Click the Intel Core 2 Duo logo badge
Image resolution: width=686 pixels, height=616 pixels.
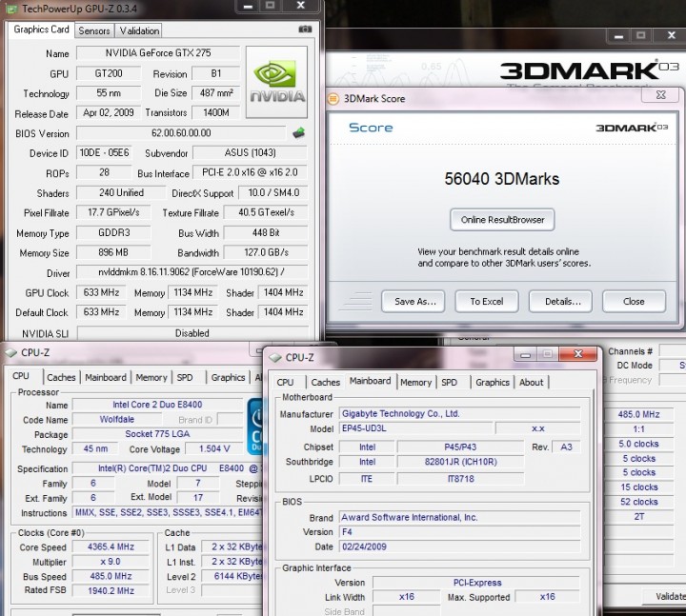255,426
